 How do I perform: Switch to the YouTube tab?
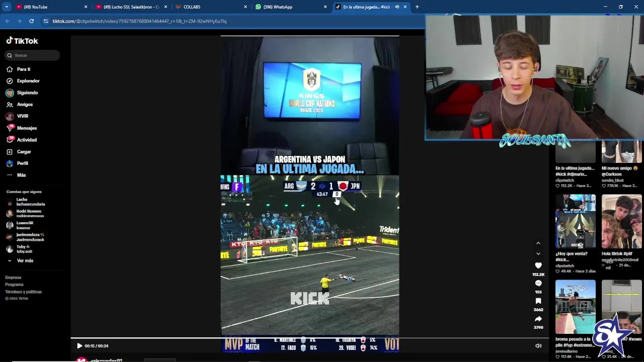(50, 7)
